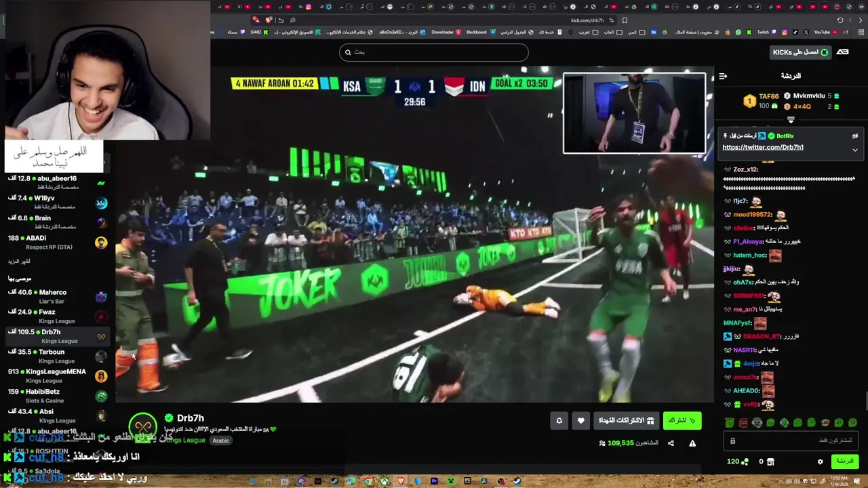Click the chat message input field
Viewport: 868px width, 488px height.
click(791, 441)
